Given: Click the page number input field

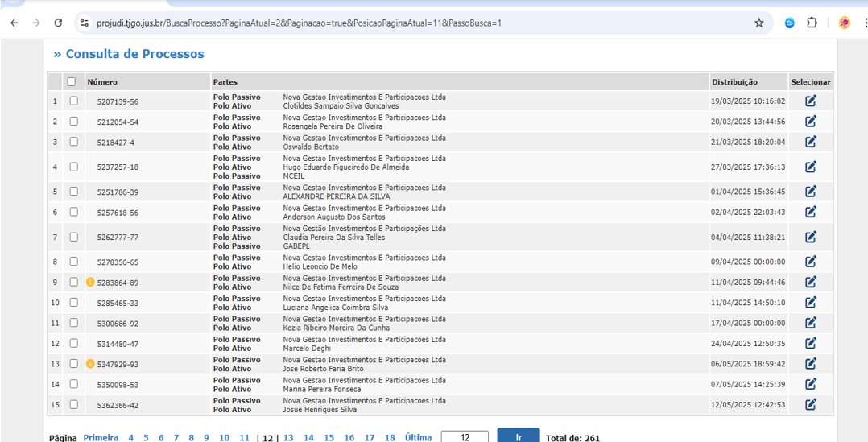Looking at the screenshot, I should 465,437.
